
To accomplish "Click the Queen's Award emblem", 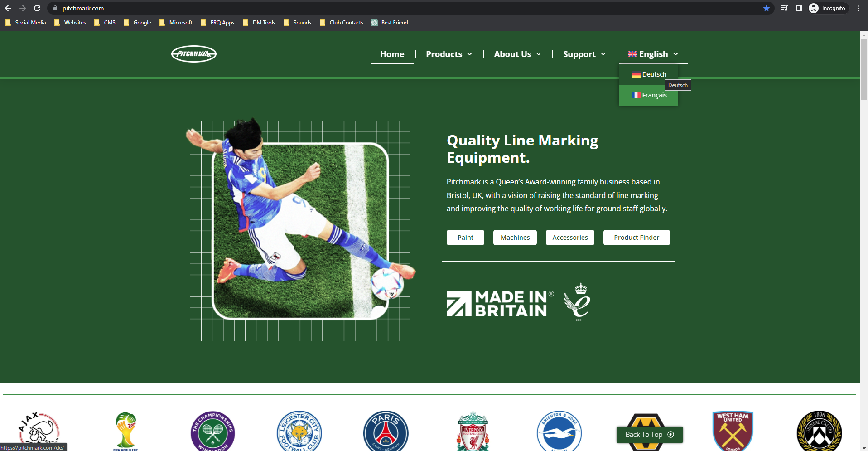I will pyautogui.click(x=578, y=302).
